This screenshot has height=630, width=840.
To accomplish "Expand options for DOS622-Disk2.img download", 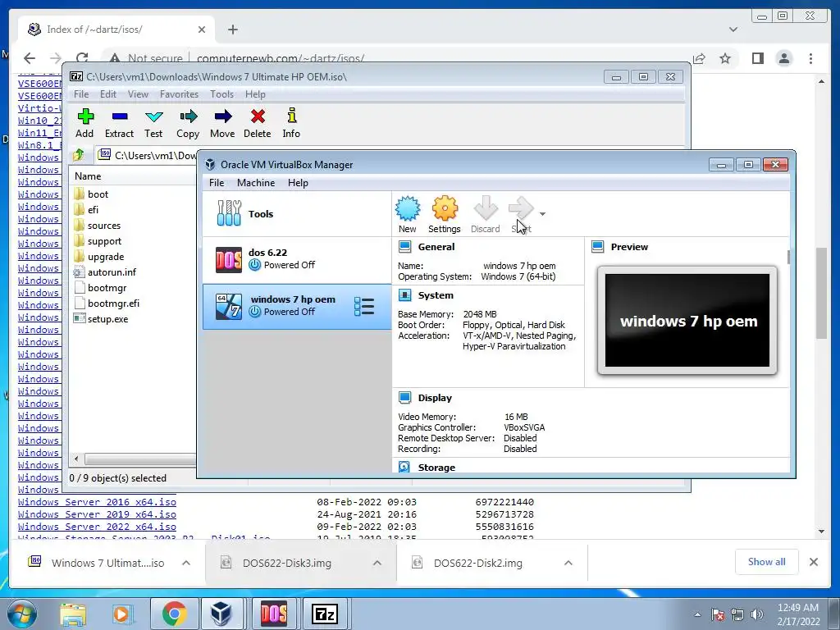I will coord(568,563).
